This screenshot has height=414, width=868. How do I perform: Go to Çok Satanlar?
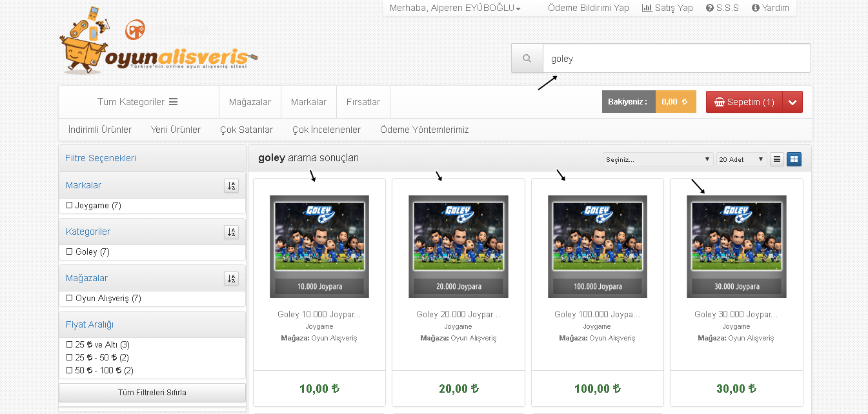[x=247, y=130]
